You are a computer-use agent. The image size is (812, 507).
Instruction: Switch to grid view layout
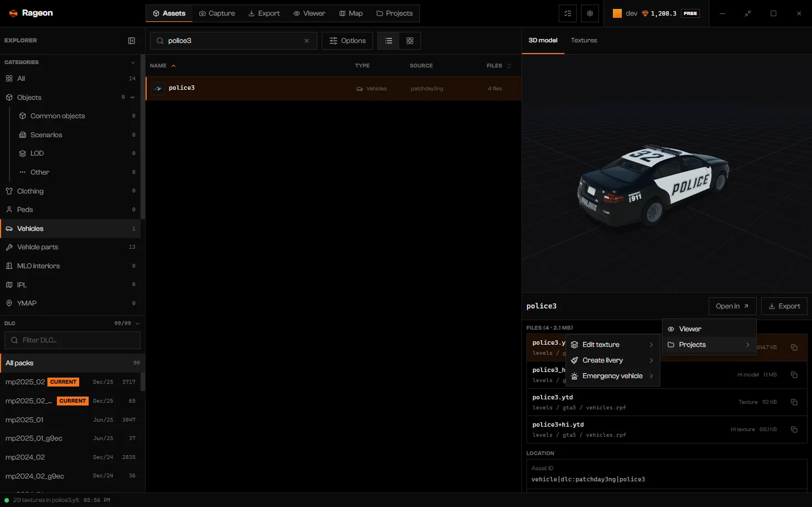pos(410,41)
